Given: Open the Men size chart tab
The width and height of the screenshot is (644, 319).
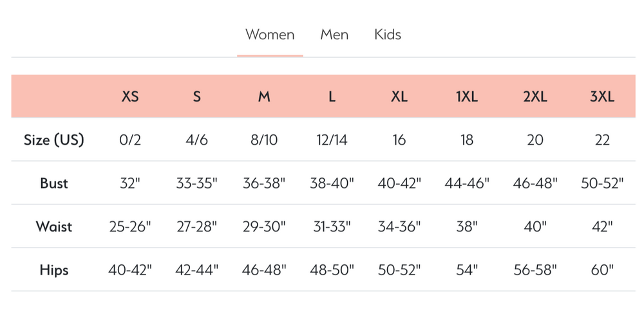Looking at the screenshot, I should click(334, 35).
